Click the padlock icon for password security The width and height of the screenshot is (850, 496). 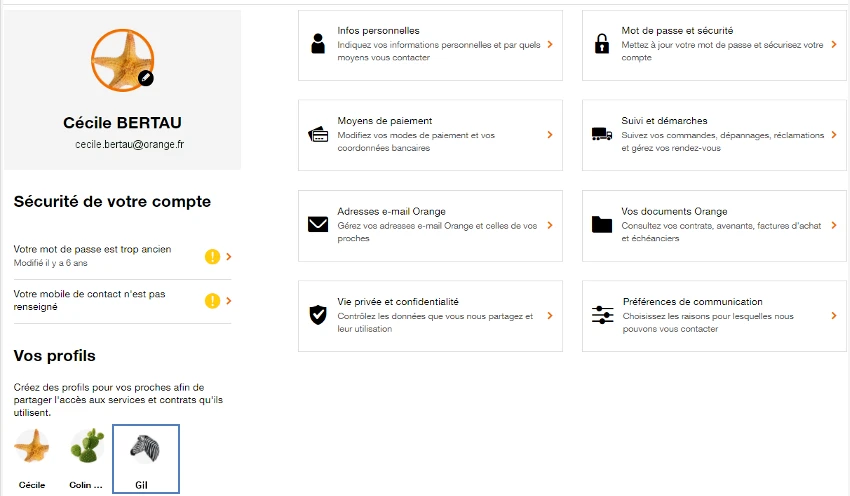point(602,44)
